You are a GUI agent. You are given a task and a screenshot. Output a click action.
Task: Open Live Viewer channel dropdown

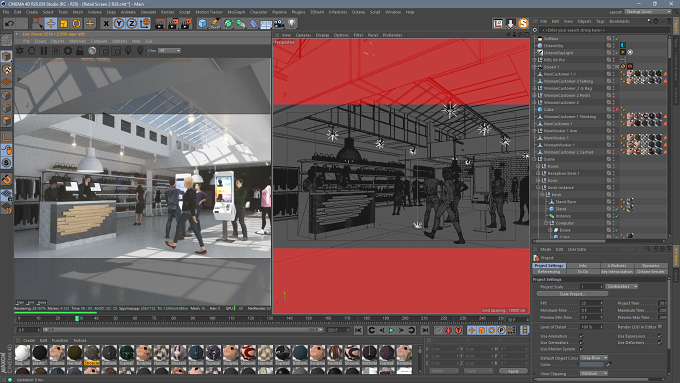(170, 51)
